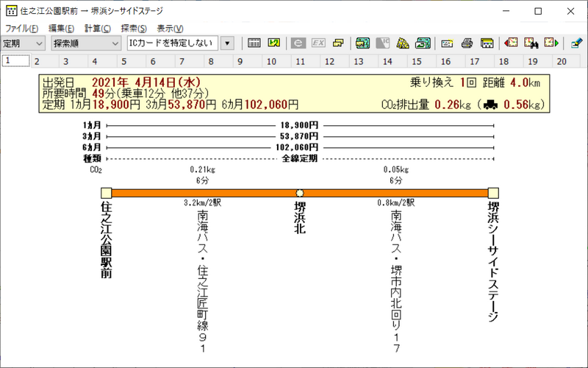Screen dimensions: 588x368
Task: Select route tab 11
Action: (306, 61)
